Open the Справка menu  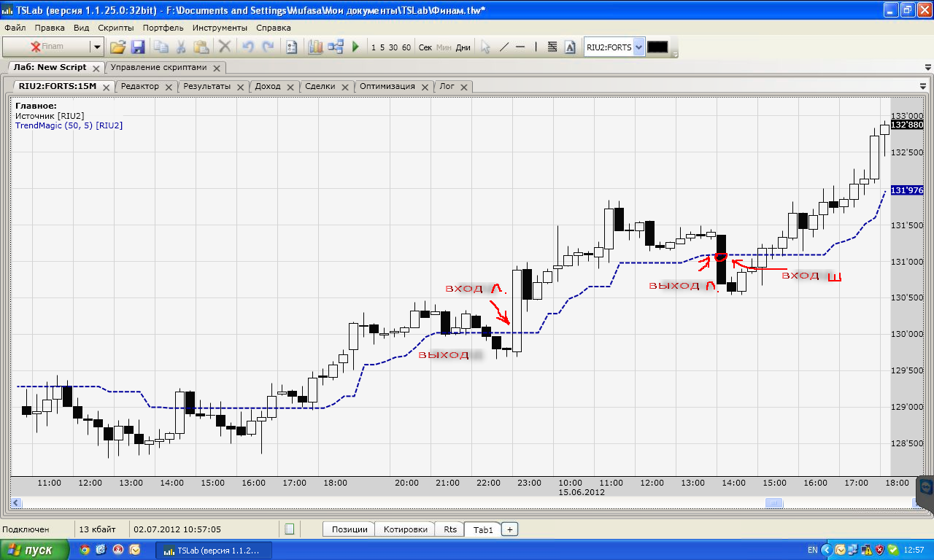[x=274, y=28]
